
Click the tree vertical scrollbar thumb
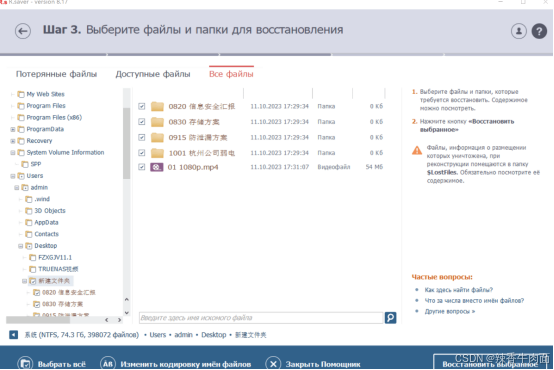pyautogui.click(x=126, y=143)
